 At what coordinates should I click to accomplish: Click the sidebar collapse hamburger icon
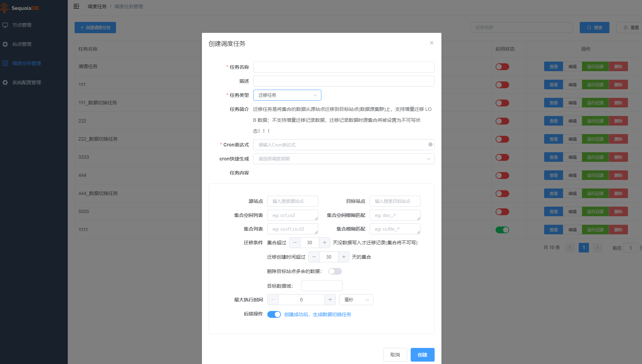76,6
